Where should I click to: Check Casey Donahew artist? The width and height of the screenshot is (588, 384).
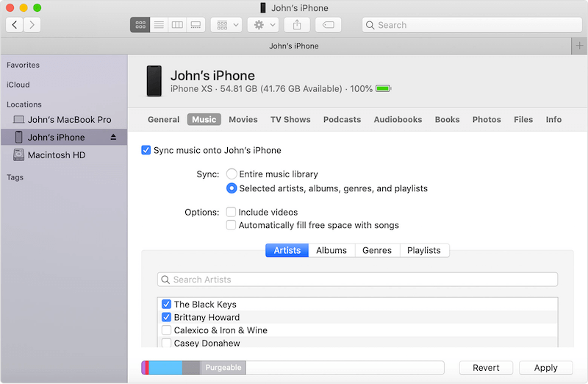pyautogui.click(x=167, y=343)
